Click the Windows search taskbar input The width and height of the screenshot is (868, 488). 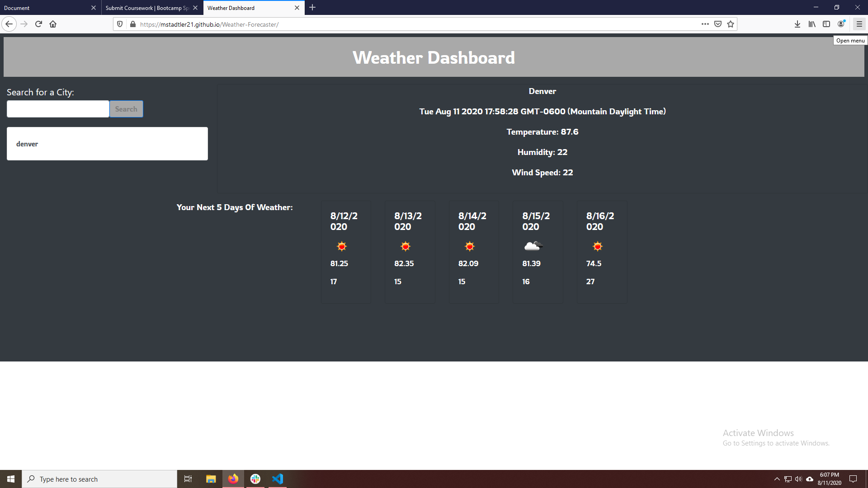point(99,479)
